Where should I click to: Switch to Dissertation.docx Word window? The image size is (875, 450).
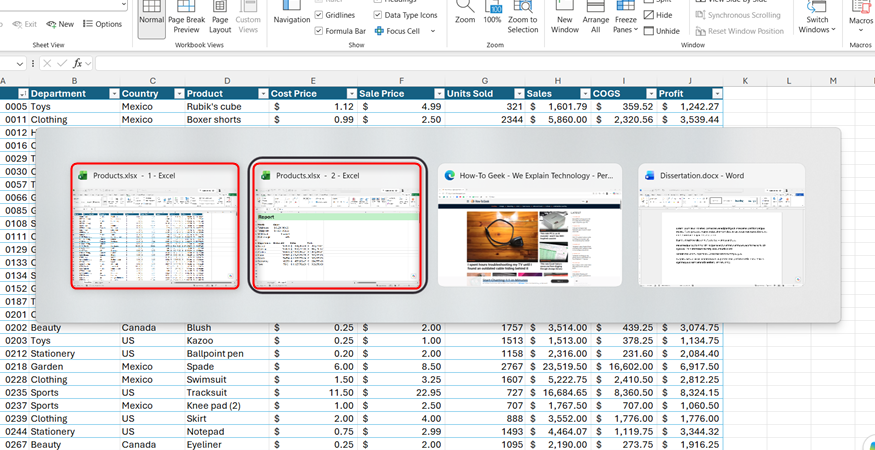[x=722, y=225]
